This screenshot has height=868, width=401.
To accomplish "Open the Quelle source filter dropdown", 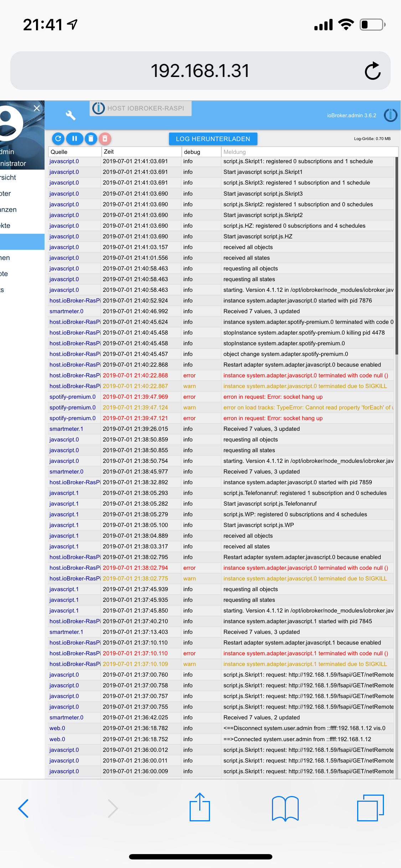I will coord(74,152).
